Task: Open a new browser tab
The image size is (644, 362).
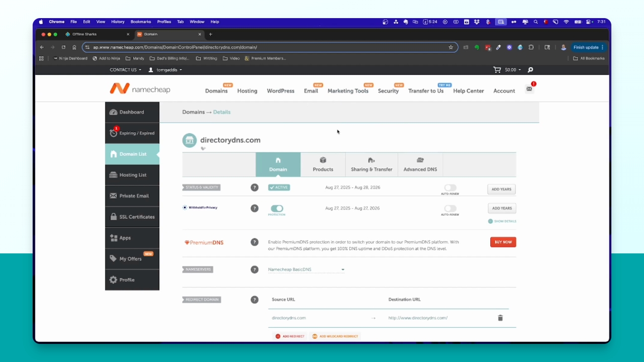Action: click(210, 34)
